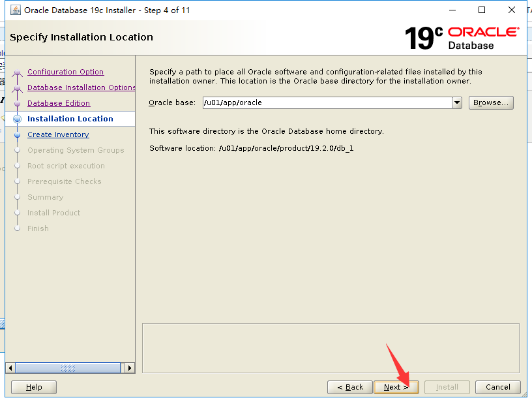
Task: Click the Create Inventory step circle icon
Action: [x=18, y=135]
